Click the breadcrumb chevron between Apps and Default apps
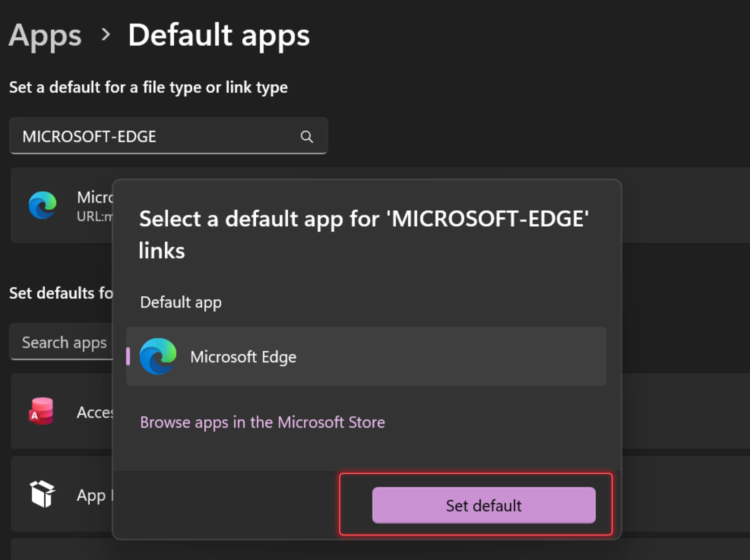750x560 pixels. click(106, 35)
